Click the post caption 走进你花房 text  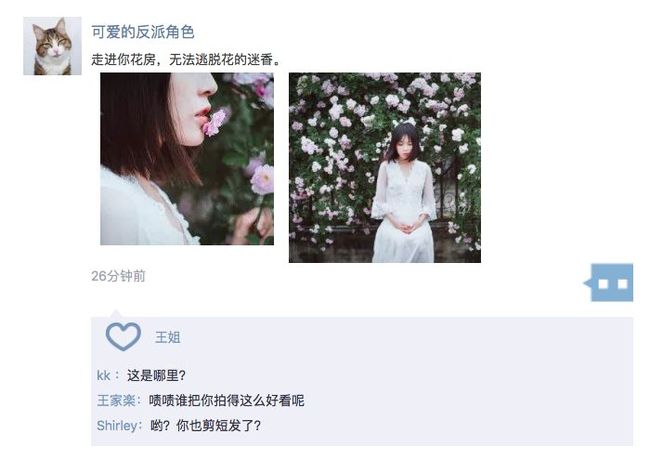click(x=186, y=60)
